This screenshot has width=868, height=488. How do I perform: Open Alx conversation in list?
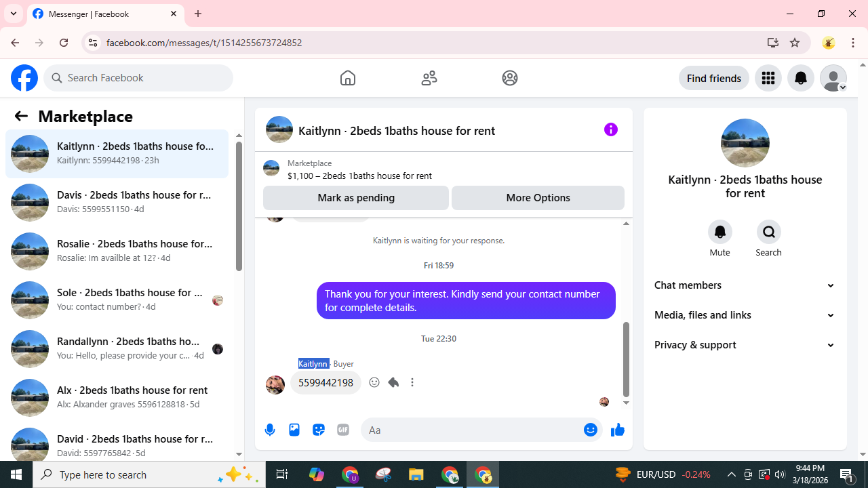[117, 398]
